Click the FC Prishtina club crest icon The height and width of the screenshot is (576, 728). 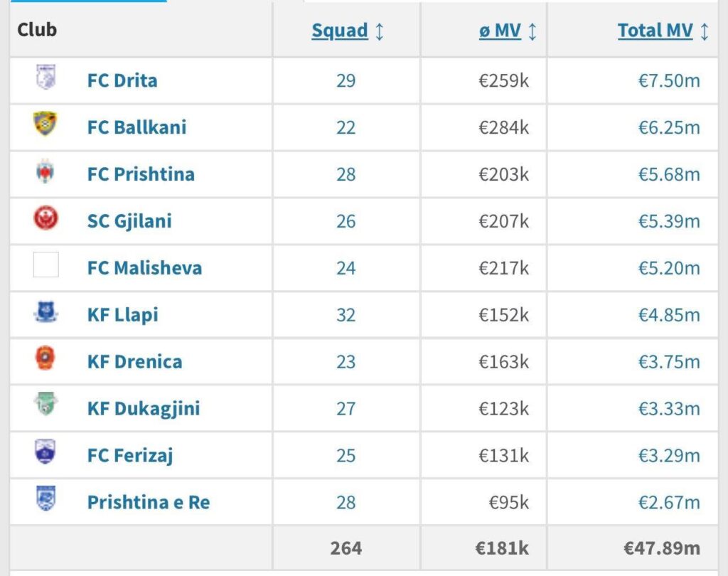[45, 172]
